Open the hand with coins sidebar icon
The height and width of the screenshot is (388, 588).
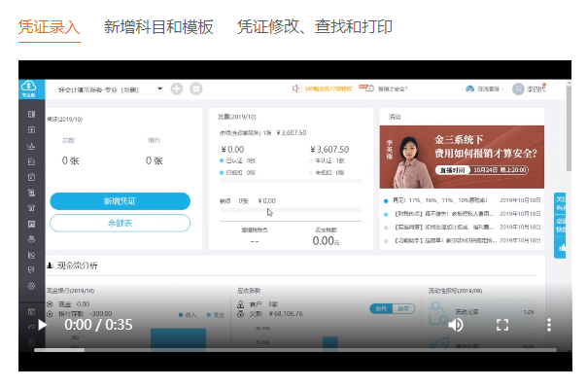click(31, 239)
